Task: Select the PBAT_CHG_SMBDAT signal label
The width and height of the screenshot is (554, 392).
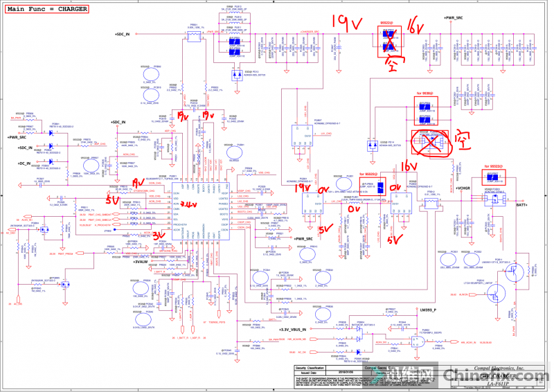Action: tap(100, 215)
